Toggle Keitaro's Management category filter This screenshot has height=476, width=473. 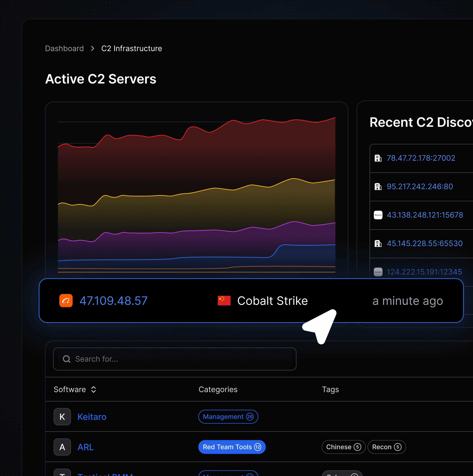click(228, 417)
